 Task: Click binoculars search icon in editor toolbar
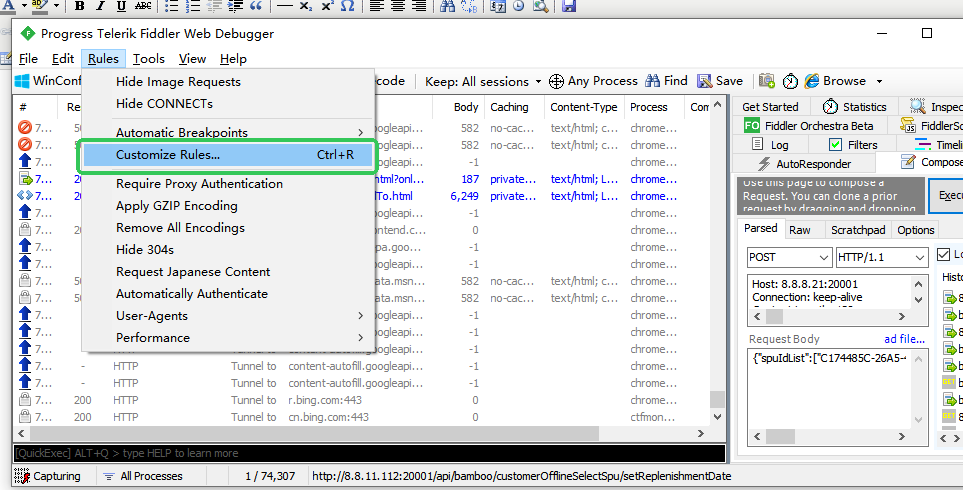(448, 6)
